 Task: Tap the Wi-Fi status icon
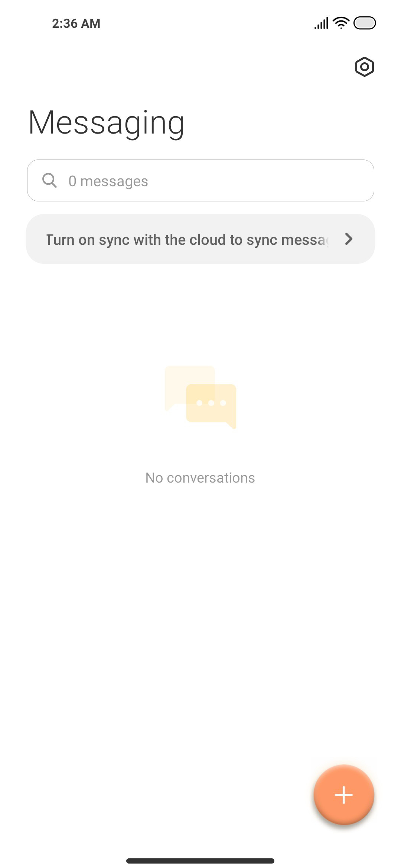point(341,23)
